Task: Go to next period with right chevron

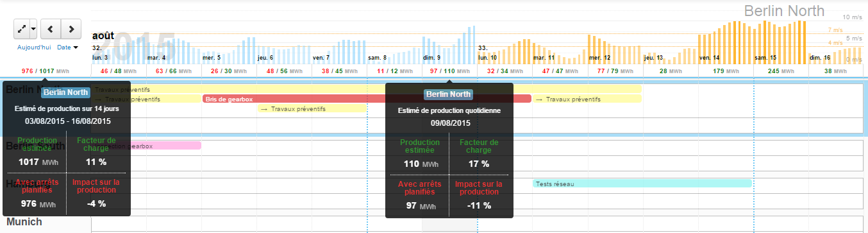Action: click(x=71, y=30)
